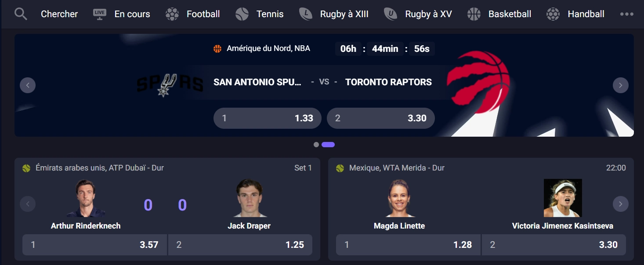Pick Magda Linette odds 1.28
Image resolution: width=644 pixels, height=265 pixels.
tap(408, 245)
